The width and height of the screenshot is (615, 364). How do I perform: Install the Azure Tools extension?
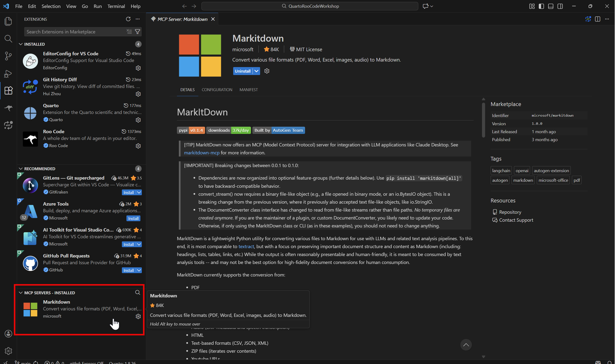pyautogui.click(x=133, y=218)
